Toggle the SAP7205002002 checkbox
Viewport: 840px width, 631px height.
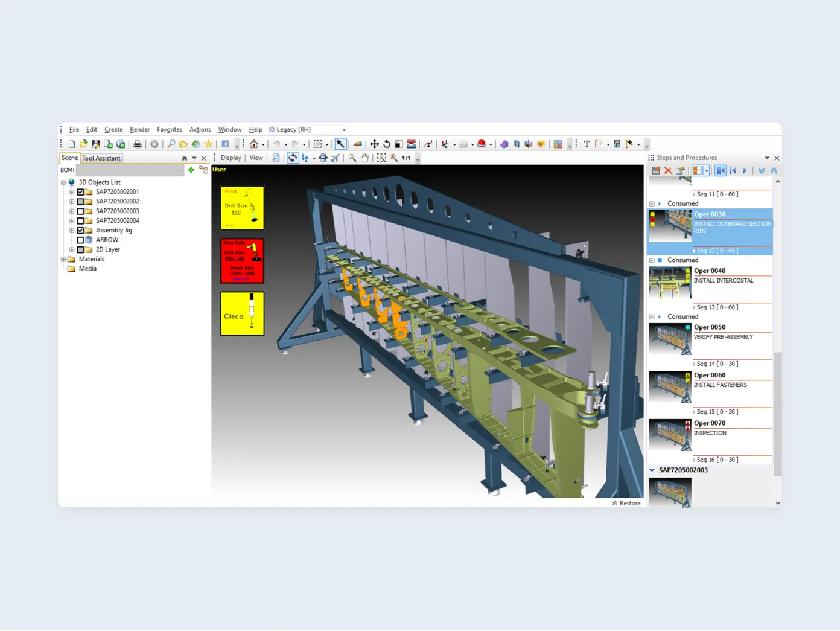click(80, 202)
